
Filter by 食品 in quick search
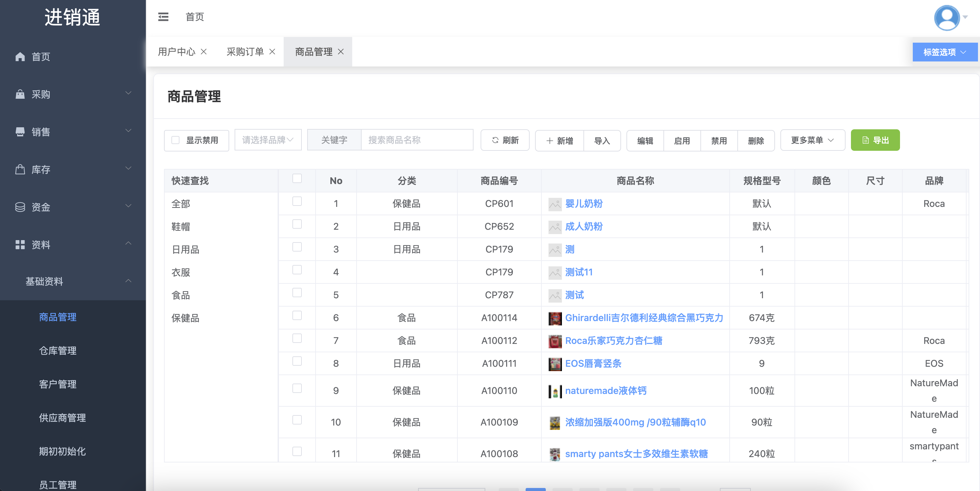(181, 295)
